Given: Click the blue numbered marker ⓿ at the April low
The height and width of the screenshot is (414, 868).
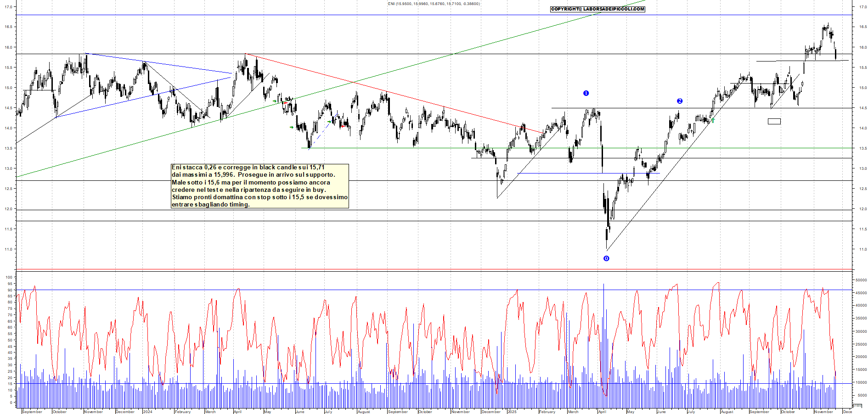Looking at the screenshot, I should tap(606, 258).
